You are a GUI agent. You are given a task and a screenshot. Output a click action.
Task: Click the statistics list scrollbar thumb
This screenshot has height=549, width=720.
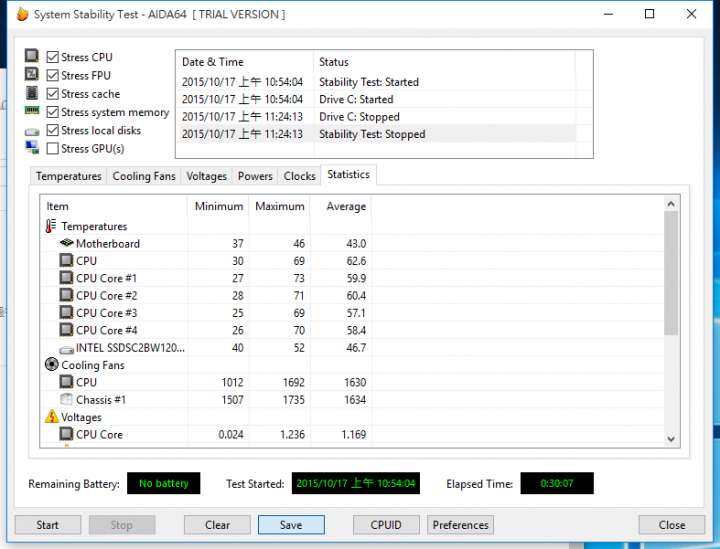pyautogui.click(x=671, y=273)
